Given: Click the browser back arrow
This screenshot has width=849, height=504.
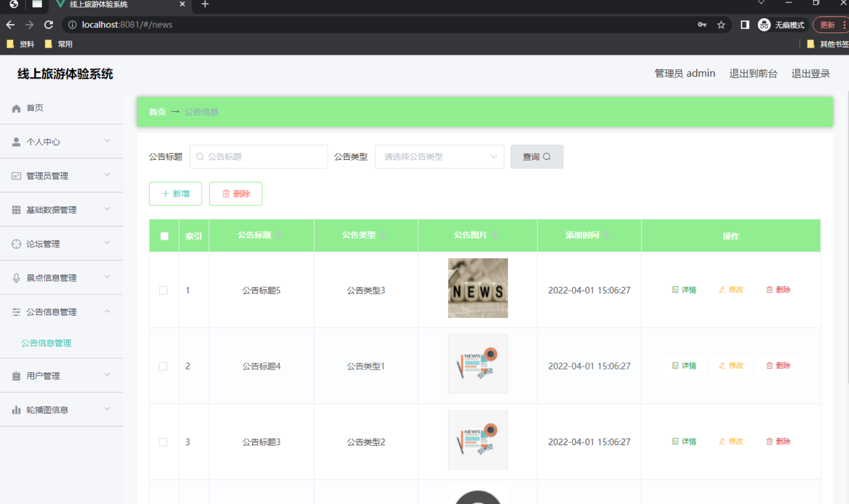Looking at the screenshot, I should (11, 25).
